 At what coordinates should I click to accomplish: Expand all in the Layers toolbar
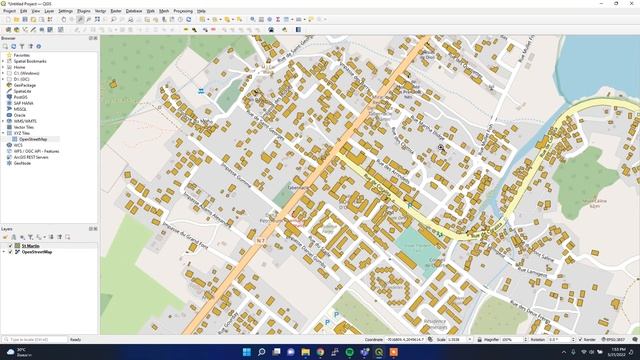(51, 237)
